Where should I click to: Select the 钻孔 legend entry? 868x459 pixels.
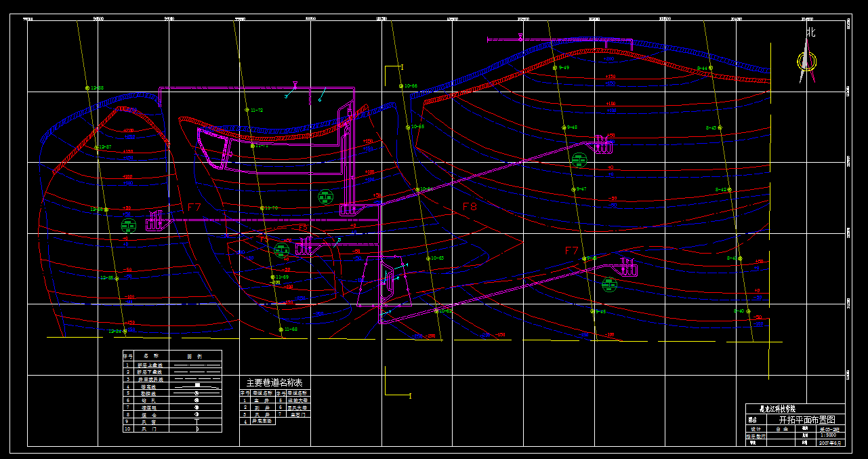coord(148,400)
